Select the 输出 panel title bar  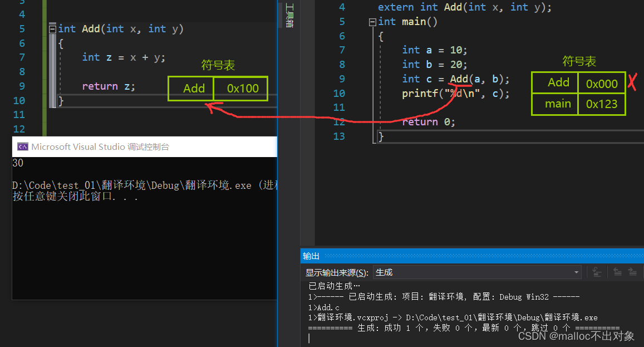tap(311, 256)
